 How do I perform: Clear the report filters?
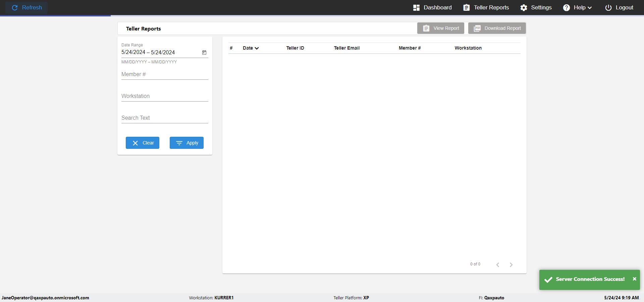[x=143, y=143]
